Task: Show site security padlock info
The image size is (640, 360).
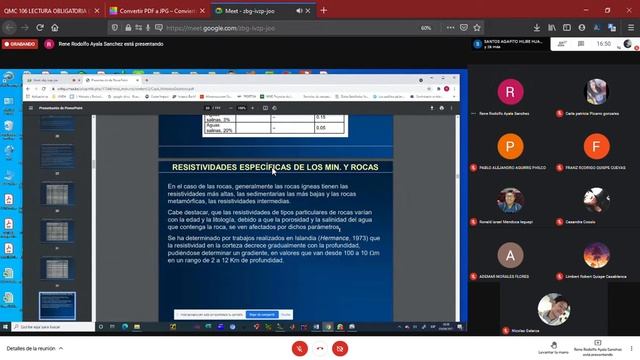Action: click(128, 28)
